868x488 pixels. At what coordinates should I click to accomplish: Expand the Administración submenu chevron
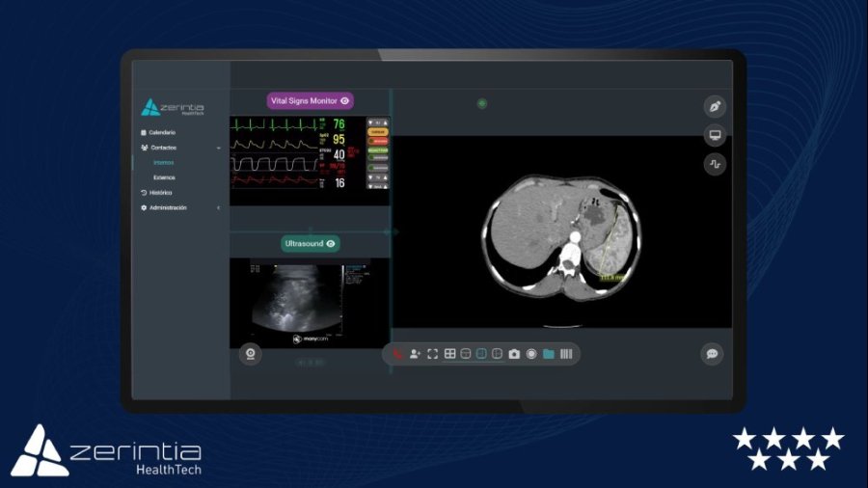(x=219, y=208)
